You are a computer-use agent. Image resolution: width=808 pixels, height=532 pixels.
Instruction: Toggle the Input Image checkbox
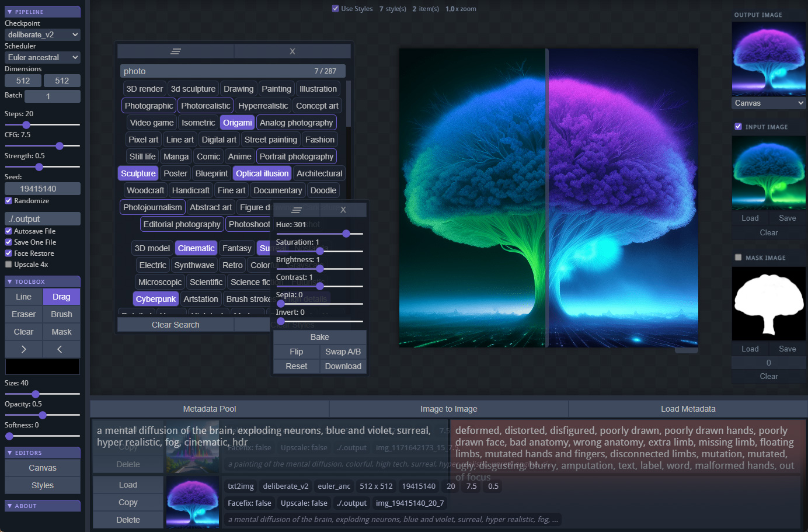pyautogui.click(x=739, y=127)
